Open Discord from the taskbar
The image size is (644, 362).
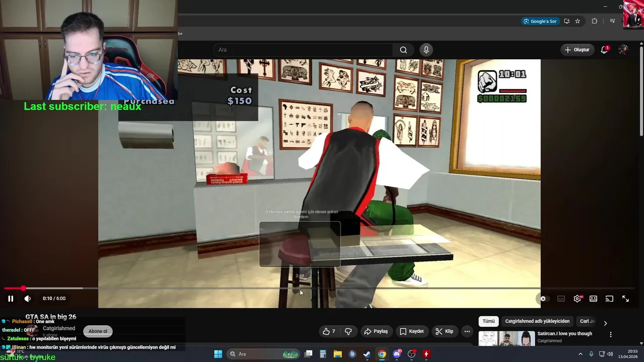click(x=397, y=354)
